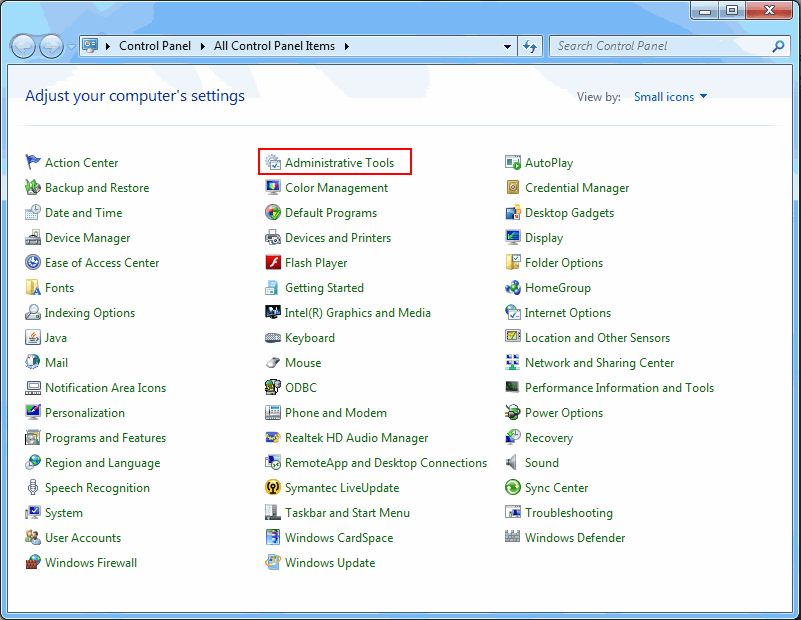This screenshot has width=801, height=620.
Task: Open the AutoPlay icon
Action: [513, 162]
